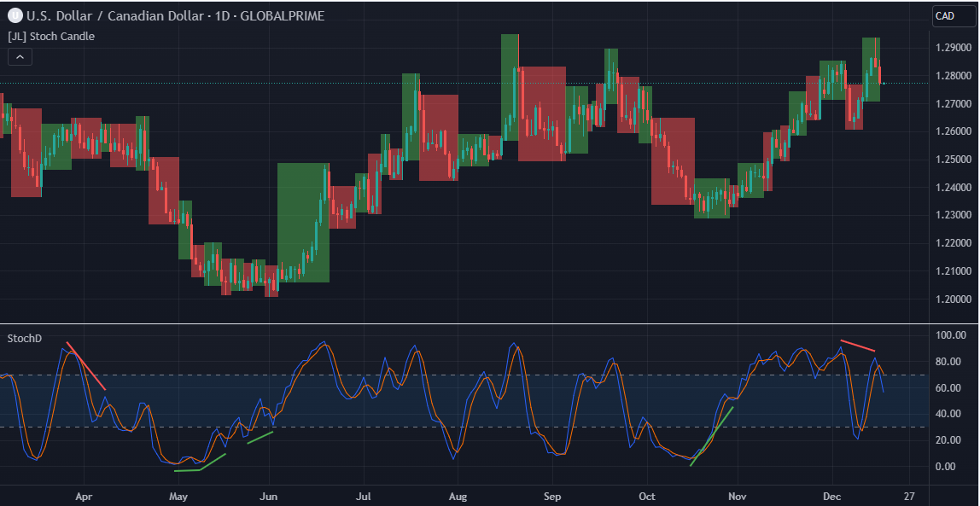Viewport: 980px width, 506px height.
Task: Select the green trend line before November
Action: tap(712, 436)
